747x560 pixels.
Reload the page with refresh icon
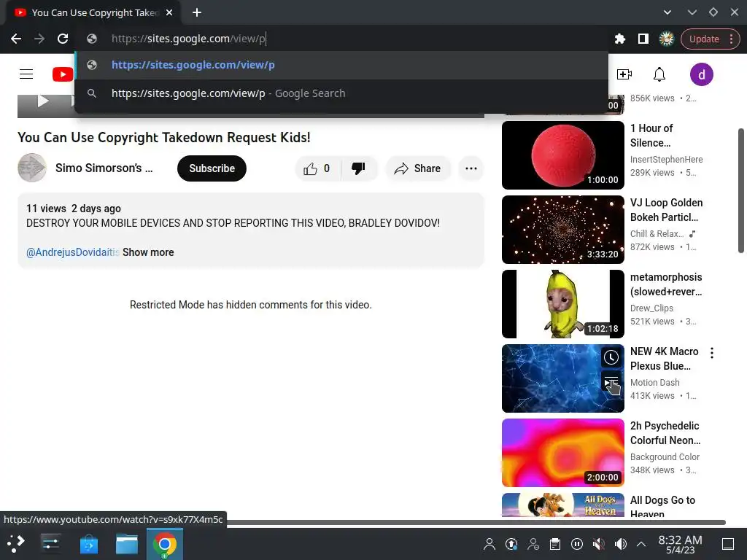[x=63, y=39]
